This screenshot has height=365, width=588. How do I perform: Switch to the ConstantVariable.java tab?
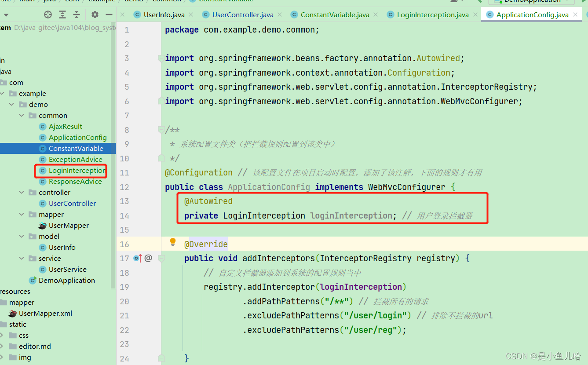[x=335, y=15]
